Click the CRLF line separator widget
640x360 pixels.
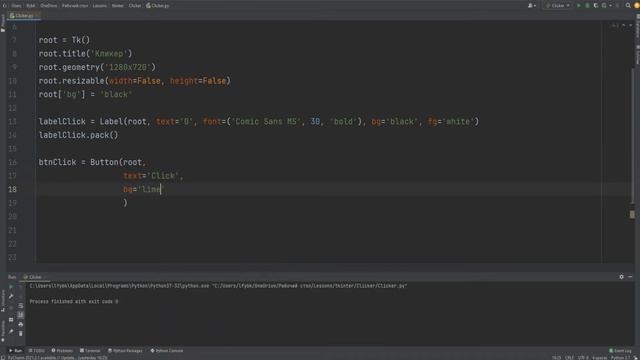click(569, 358)
